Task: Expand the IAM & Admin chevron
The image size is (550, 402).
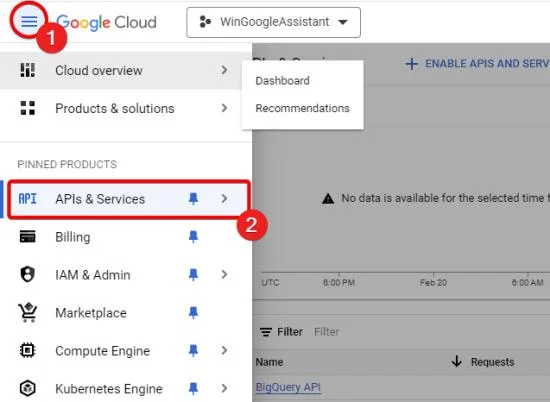Action: 224,274
